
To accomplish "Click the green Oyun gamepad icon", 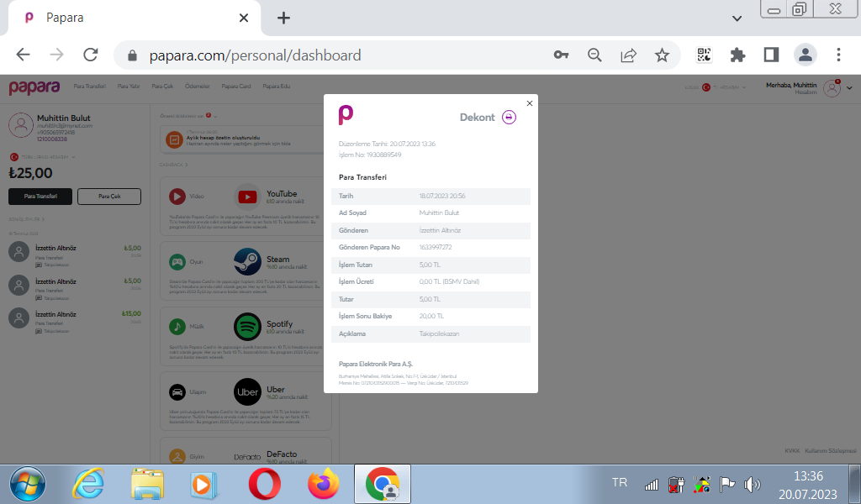I will (x=177, y=261).
